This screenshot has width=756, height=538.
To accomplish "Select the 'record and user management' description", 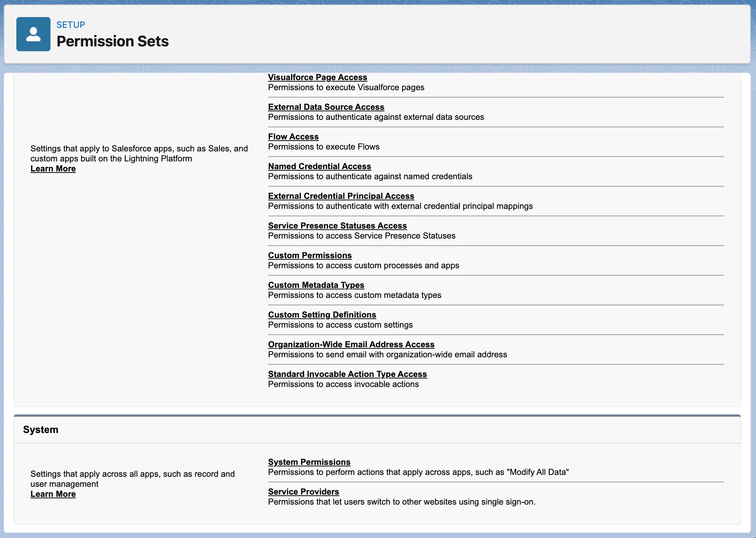I will coord(133,479).
